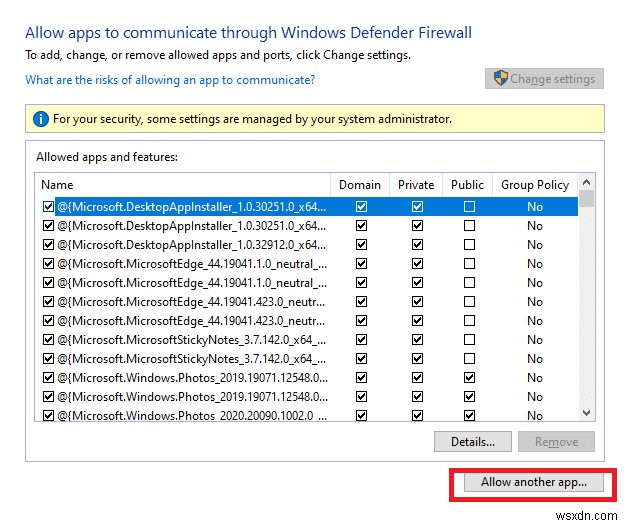
Task: Toggle the name checkbox for DesktopAppInstaller_1.0.32912.0
Action: pyautogui.click(x=48, y=245)
